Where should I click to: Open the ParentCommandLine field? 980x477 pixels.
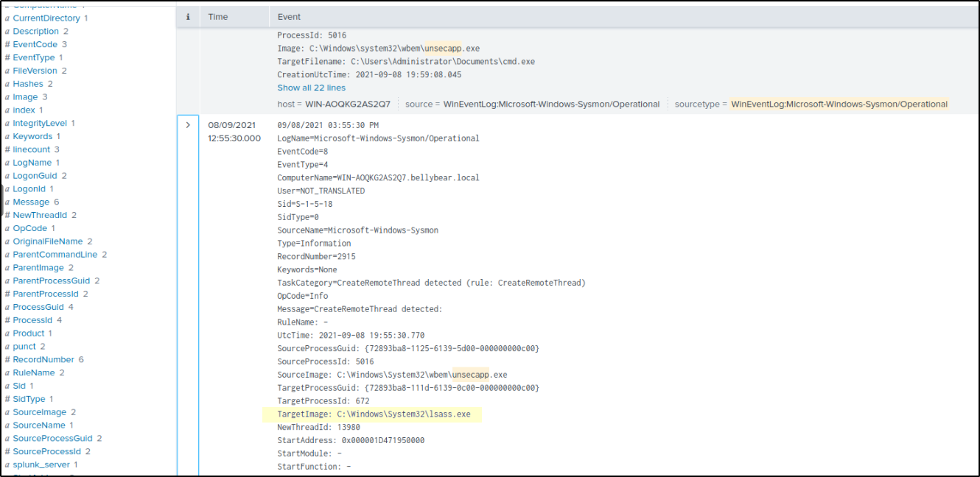point(55,255)
